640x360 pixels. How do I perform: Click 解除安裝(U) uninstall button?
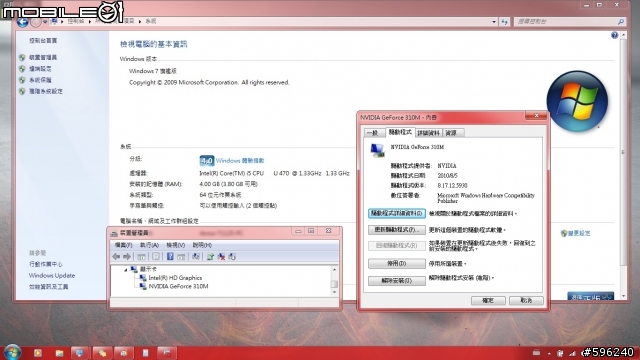point(397,281)
